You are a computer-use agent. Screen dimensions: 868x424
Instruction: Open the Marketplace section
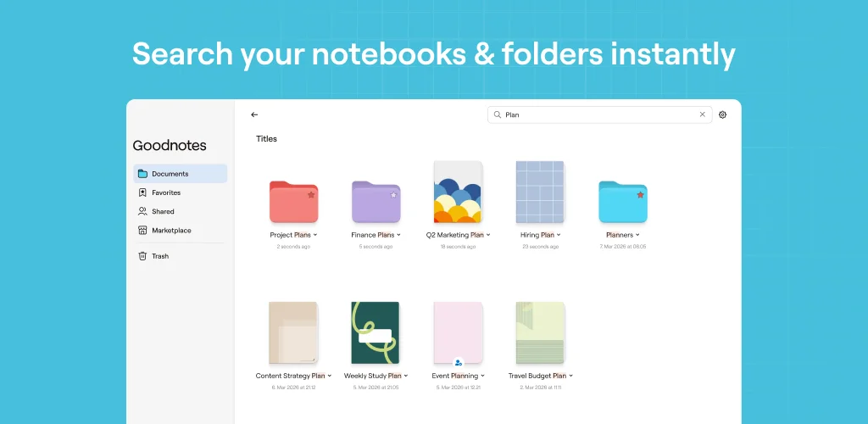180,231
